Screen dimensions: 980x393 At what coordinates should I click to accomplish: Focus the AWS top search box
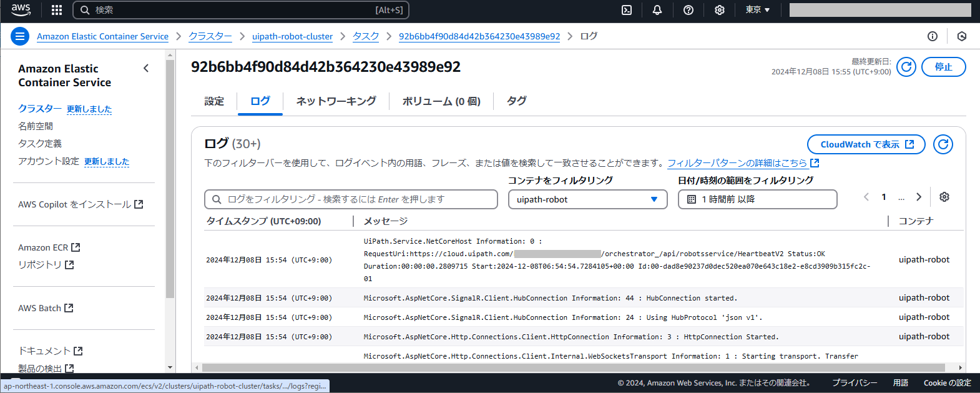coord(241,10)
